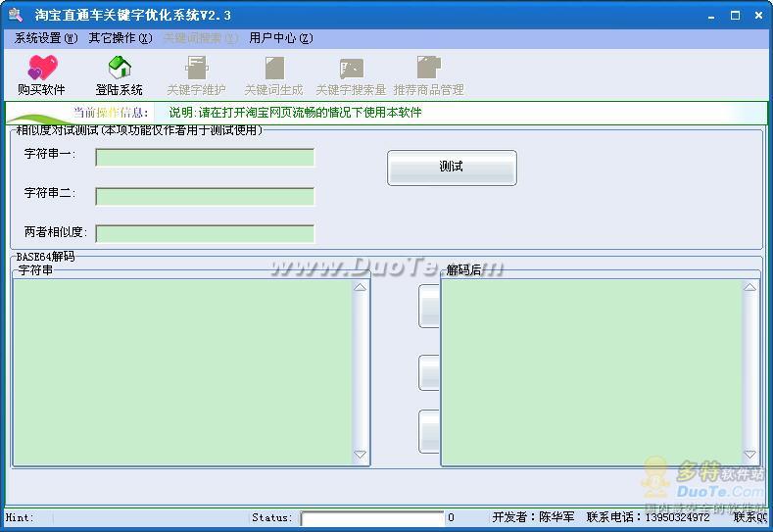Screen dimensions: 773x532
Task: Click the 说明 instruction text
Action: coord(295,113)
